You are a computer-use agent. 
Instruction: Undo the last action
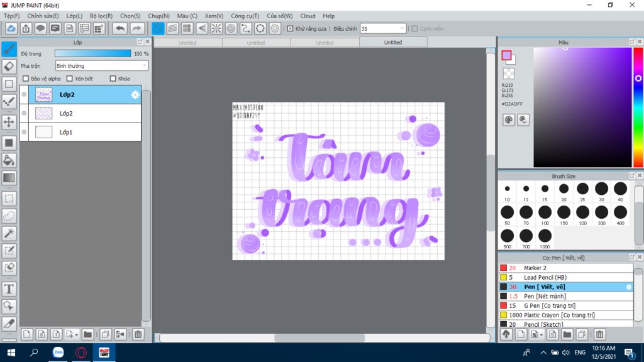[x=120, y=28]
